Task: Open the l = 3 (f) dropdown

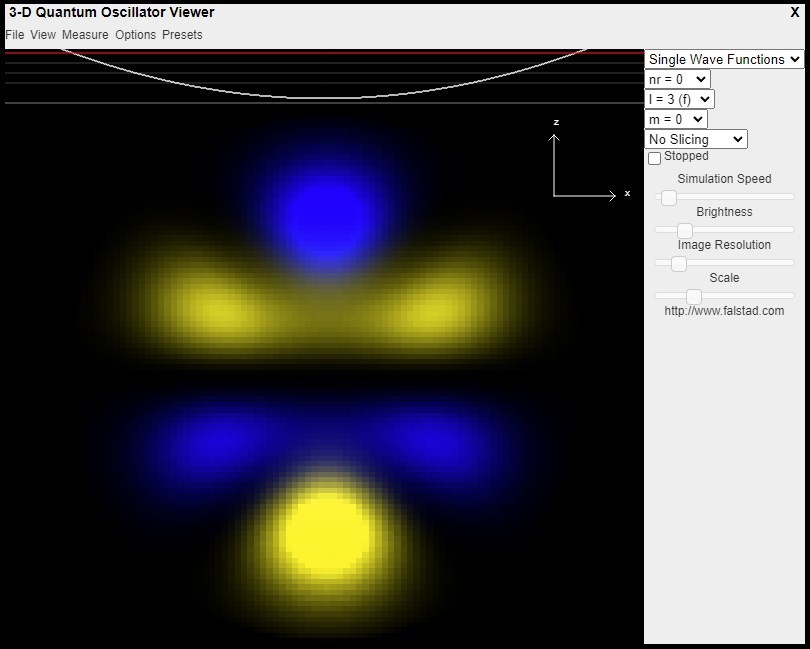Action: point(679,99)
